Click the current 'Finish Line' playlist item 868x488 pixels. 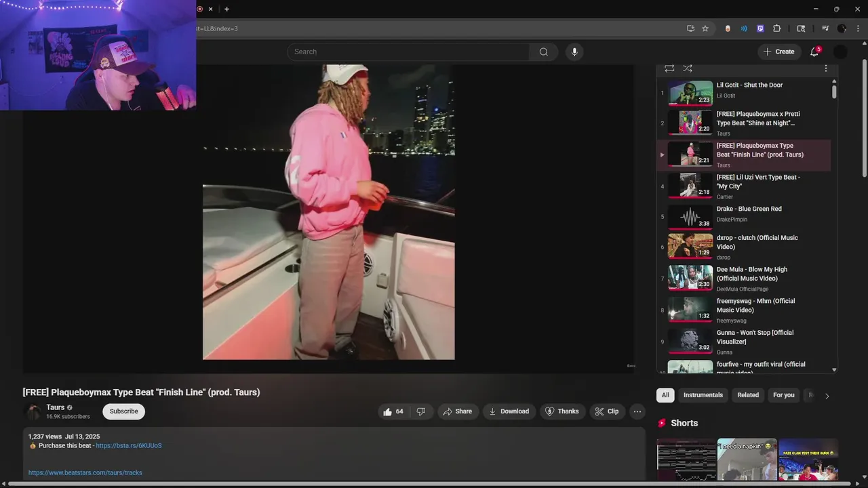(743, 155)
